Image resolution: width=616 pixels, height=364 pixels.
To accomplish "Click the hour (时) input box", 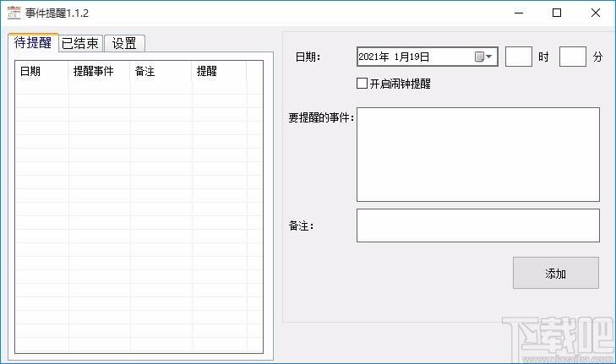I will click(519, 57).
